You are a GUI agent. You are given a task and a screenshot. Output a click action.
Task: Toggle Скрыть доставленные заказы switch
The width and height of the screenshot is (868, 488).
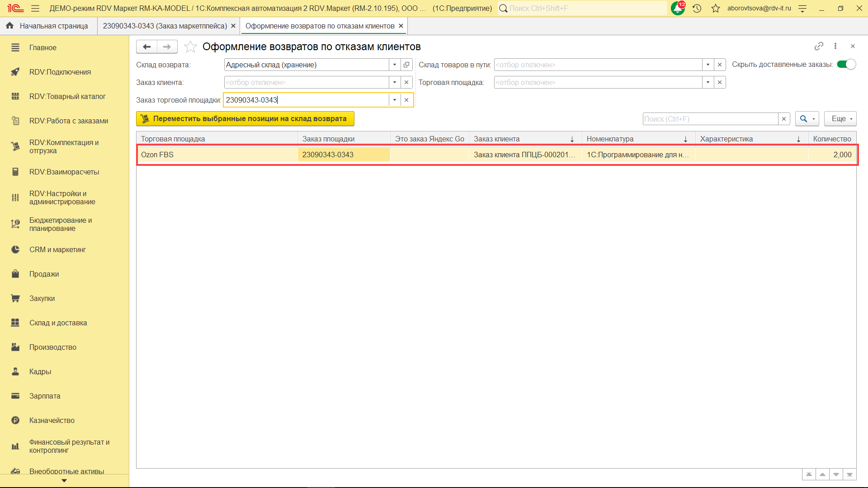[x=846, y=65]
